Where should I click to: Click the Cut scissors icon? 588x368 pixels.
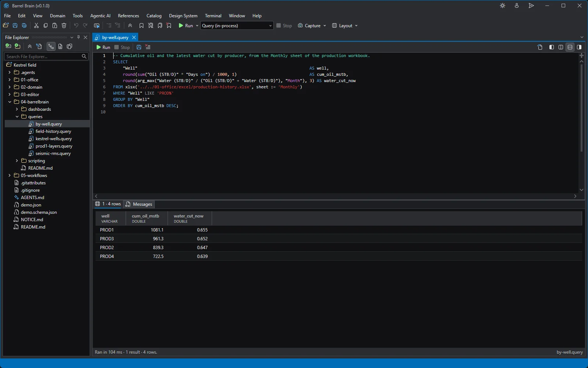[36, 25]
